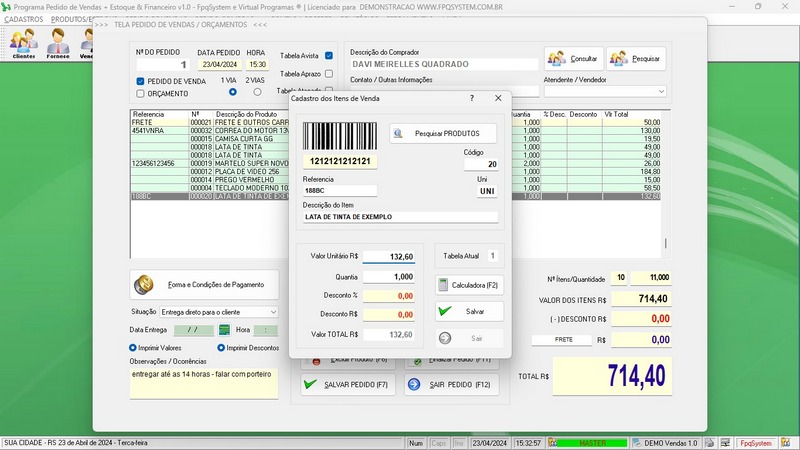The height and width of the screenshot is (450, 800).
Task: Click the green MASTER status indicator
Action: (592, 442)
